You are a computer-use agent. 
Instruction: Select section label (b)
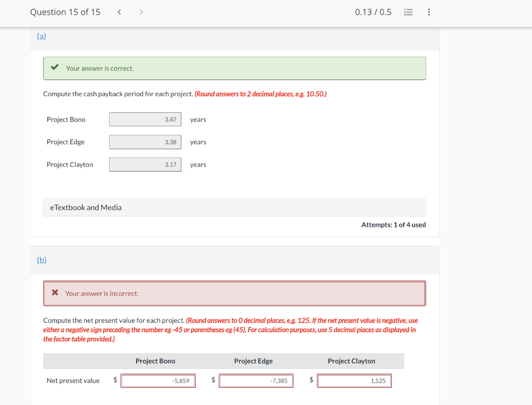pos(41,260)
